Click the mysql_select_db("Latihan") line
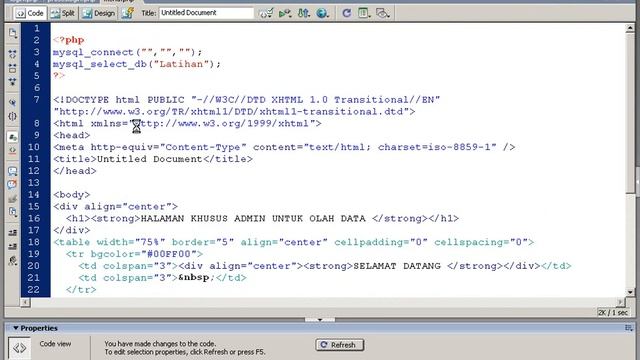Screen dimensions: 640x360 click(x=137, y=64)
